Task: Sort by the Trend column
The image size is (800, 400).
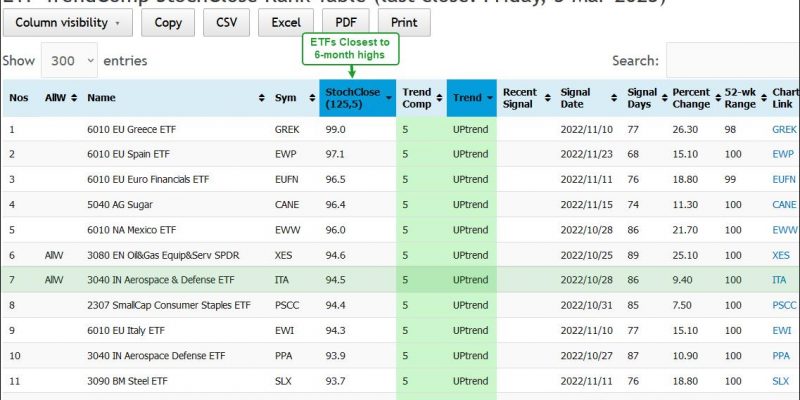Action: pyautogui.click(x=471, y=98)
